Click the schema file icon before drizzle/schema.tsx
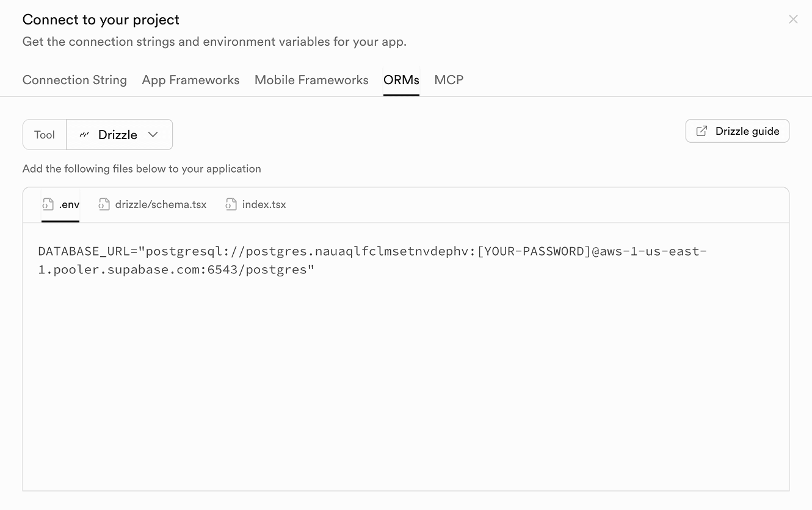 (x=104, y=204)
